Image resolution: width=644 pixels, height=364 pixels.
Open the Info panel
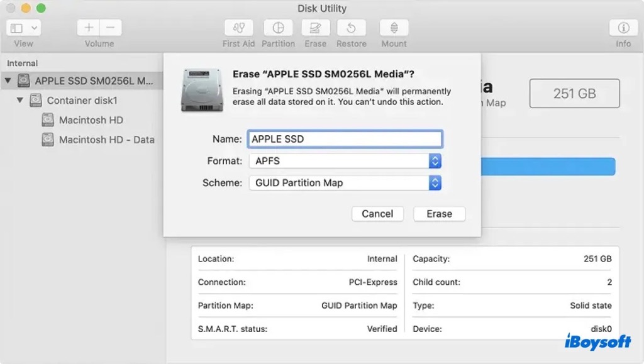(623, 28)
